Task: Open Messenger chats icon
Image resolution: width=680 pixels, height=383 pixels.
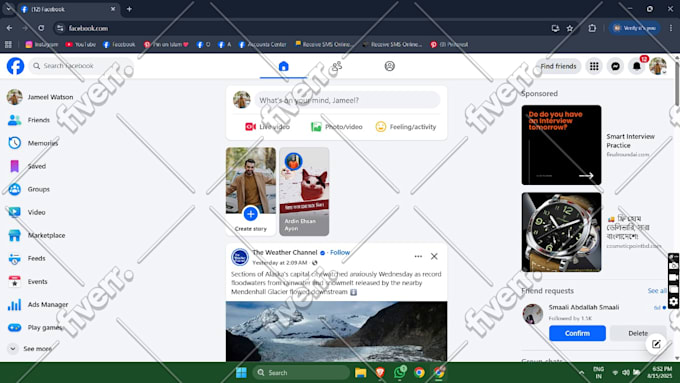Action: click(x=615, y=66)
